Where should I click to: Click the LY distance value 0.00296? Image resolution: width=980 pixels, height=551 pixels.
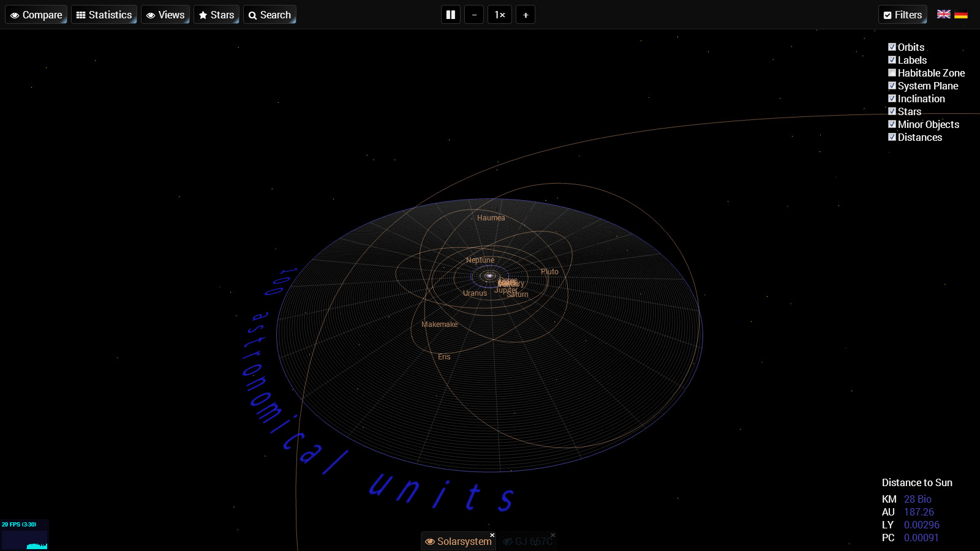(x=922, y=525)
